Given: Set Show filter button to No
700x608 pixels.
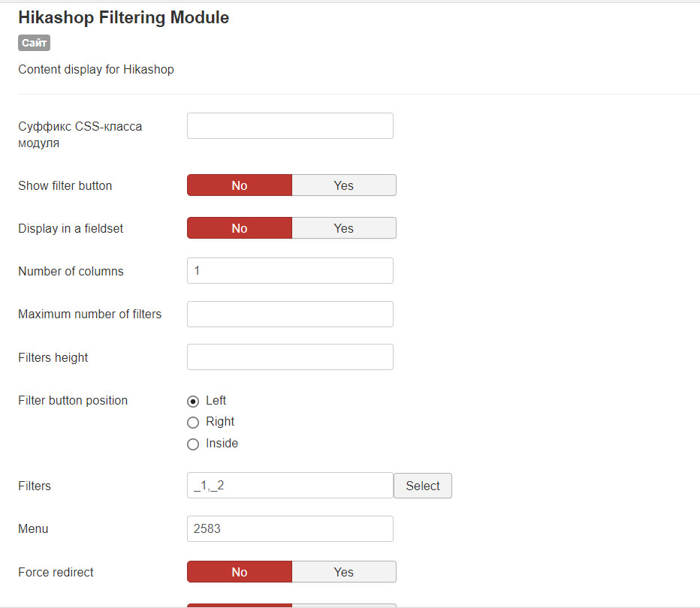Looking at the screenshot, I should (240, 185).
